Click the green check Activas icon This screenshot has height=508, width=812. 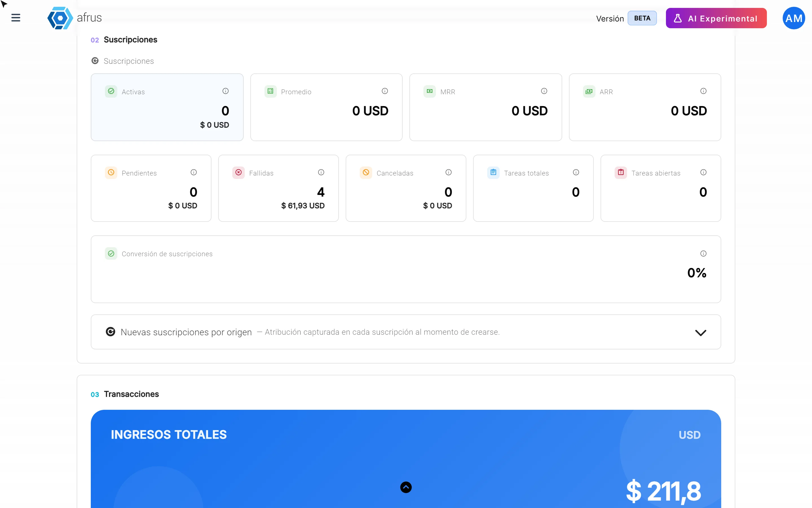click(111, 91)
